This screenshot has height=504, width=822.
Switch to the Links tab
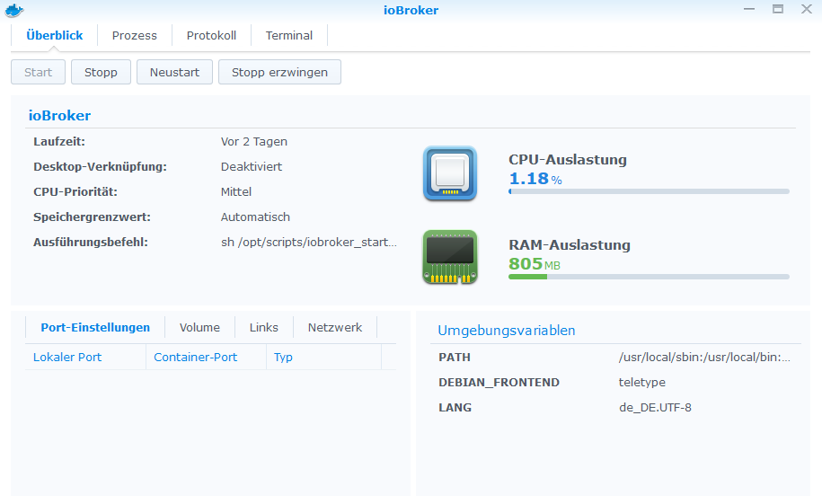(264, 327)
